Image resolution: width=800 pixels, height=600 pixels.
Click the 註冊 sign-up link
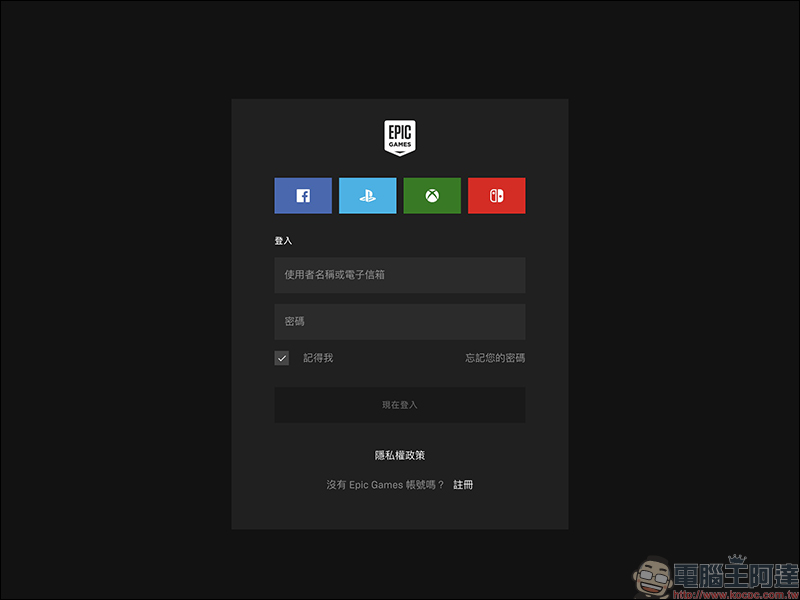tap(463, 485)
